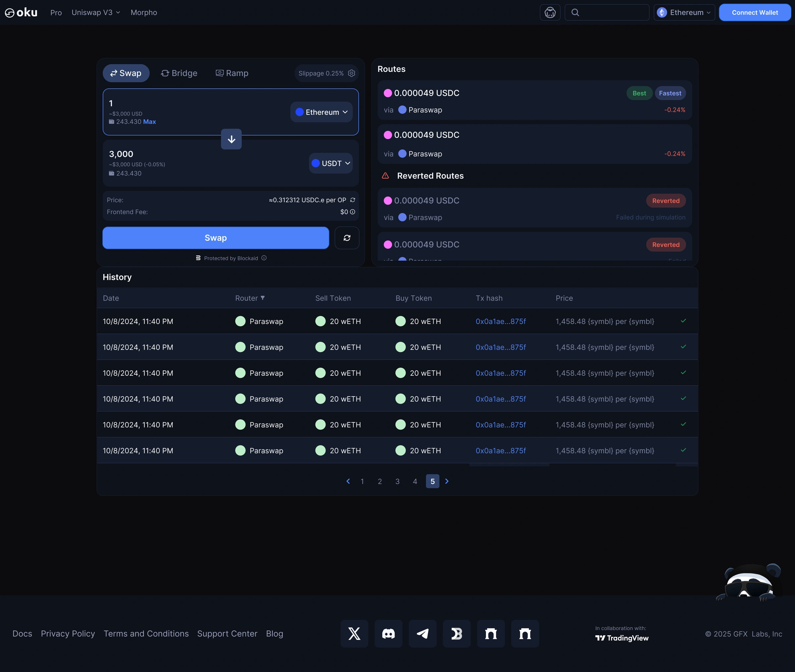The height and width of the screenshot is (672, 795).
Task: Click the Sell Token column header
Action: [333, 298]
